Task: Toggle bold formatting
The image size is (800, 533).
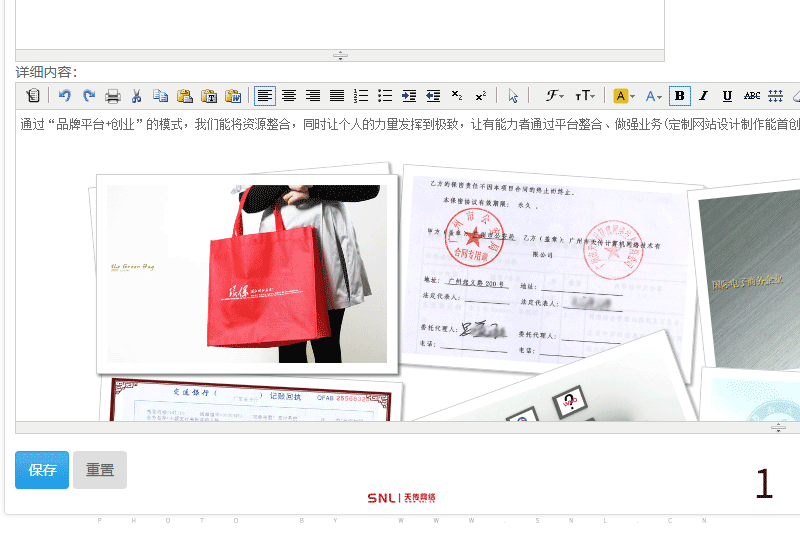Action: 680,96
